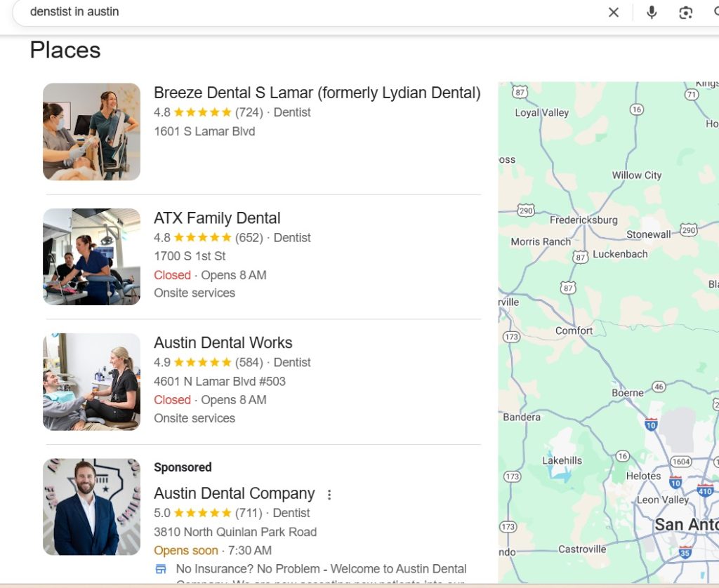View ATX Family Dental photo thumbnail
This screenshot has width=719, height=588.
click(91, 257)
